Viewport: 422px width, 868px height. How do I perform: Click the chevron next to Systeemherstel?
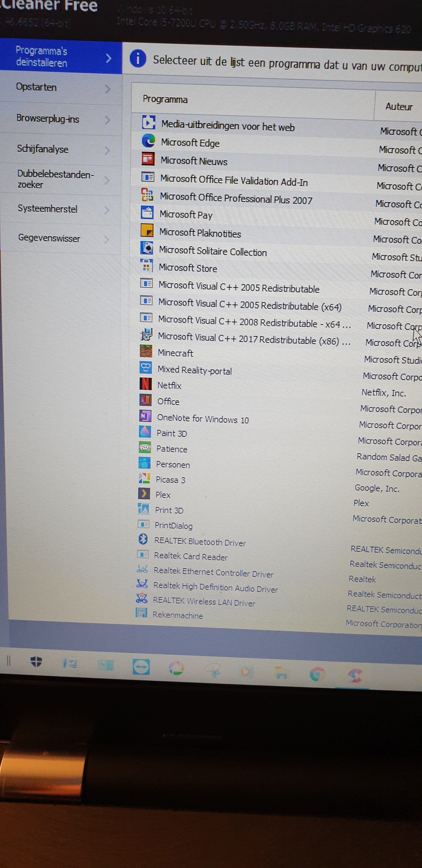[107, 210]
